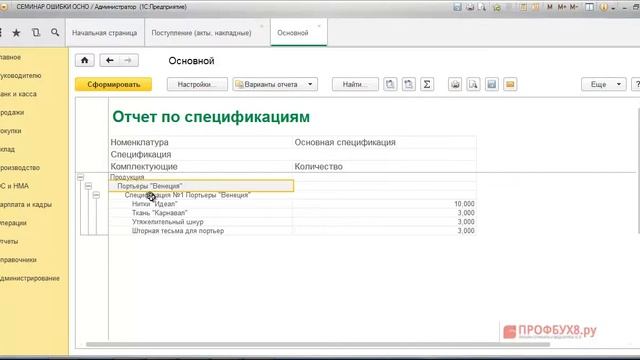Open the Отчеты section

point(9,242)
